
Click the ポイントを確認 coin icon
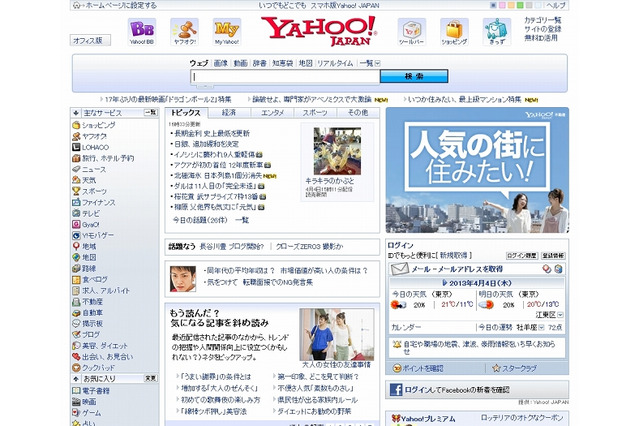(x=397, y=368)
